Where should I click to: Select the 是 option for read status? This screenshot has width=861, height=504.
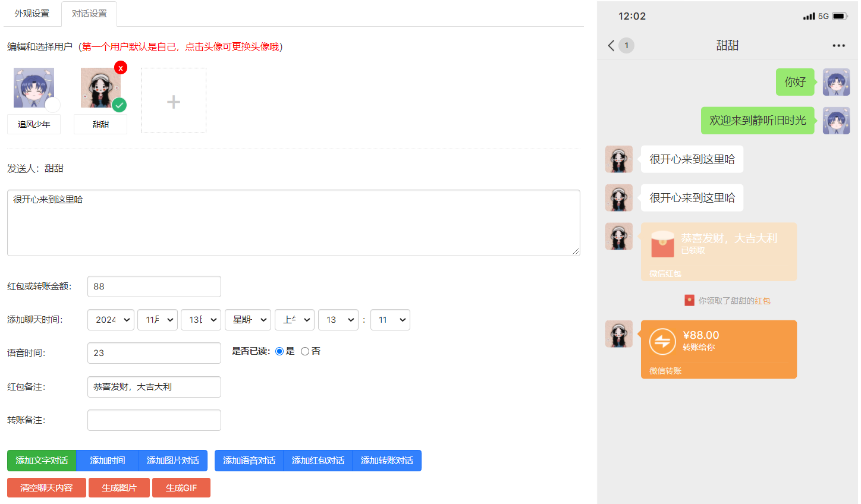pos(279,351)
